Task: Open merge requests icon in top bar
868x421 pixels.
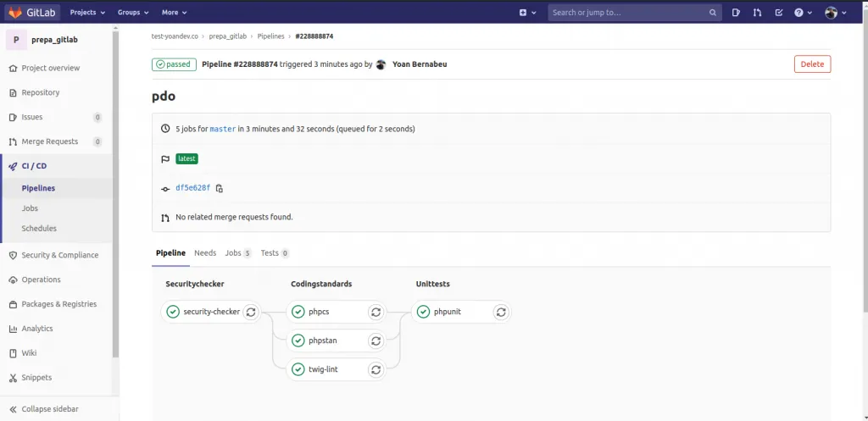Action: (757, 13)
